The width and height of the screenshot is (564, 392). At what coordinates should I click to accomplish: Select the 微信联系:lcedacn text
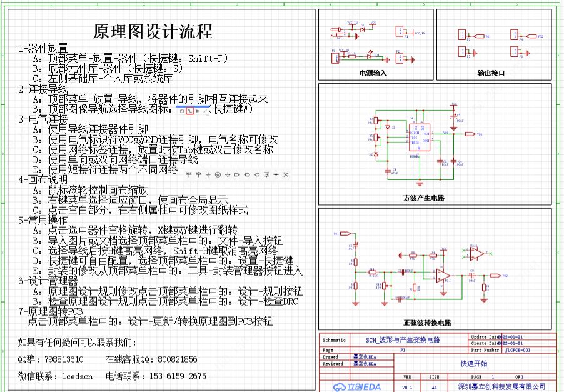[x=56, y=376]
